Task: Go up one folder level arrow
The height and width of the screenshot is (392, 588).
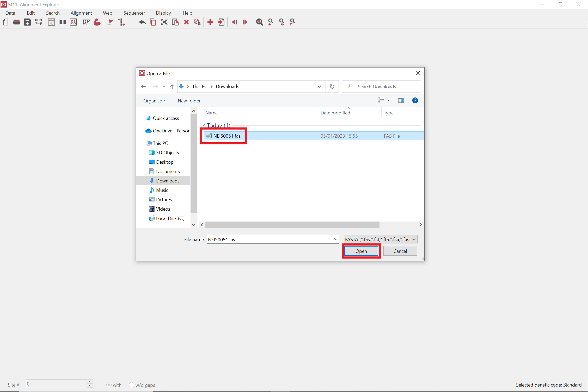Action: tap(172, 87)
